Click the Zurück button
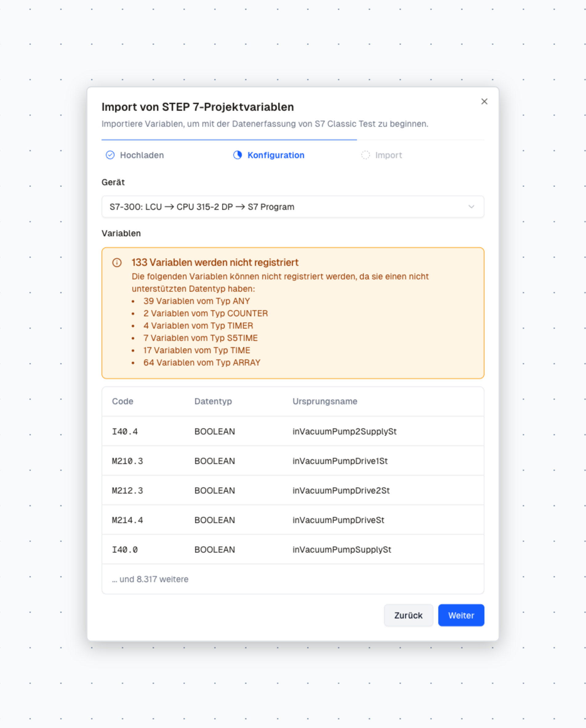 tap(408, 615)
